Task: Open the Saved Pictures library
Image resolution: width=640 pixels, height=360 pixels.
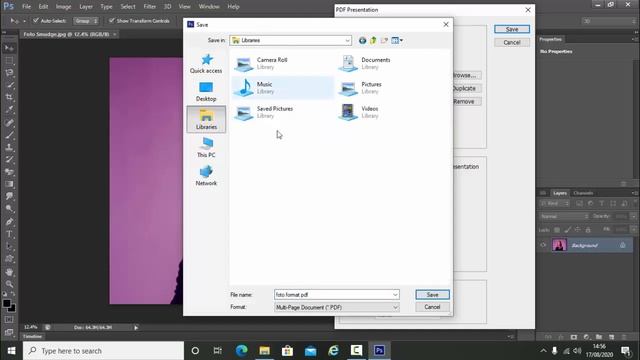Action: (282, 112)
